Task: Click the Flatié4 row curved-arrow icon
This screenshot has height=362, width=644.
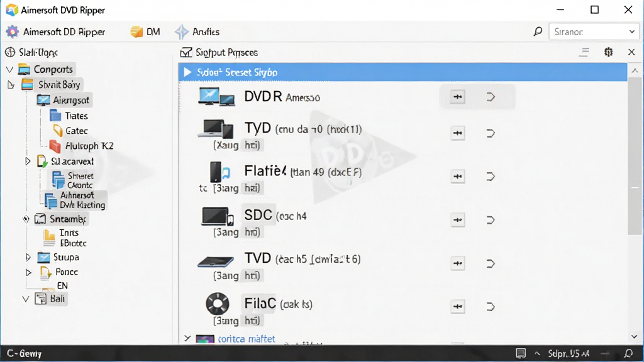Action: point(491,177)
